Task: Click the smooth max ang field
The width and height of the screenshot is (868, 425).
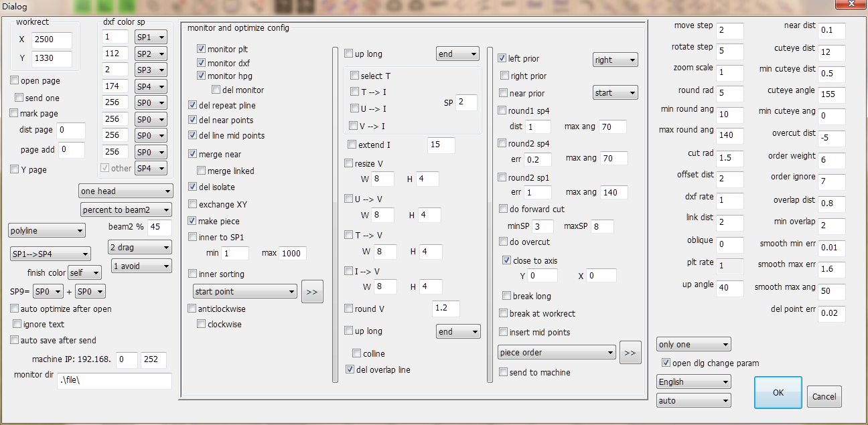Action: pos(831,291)
